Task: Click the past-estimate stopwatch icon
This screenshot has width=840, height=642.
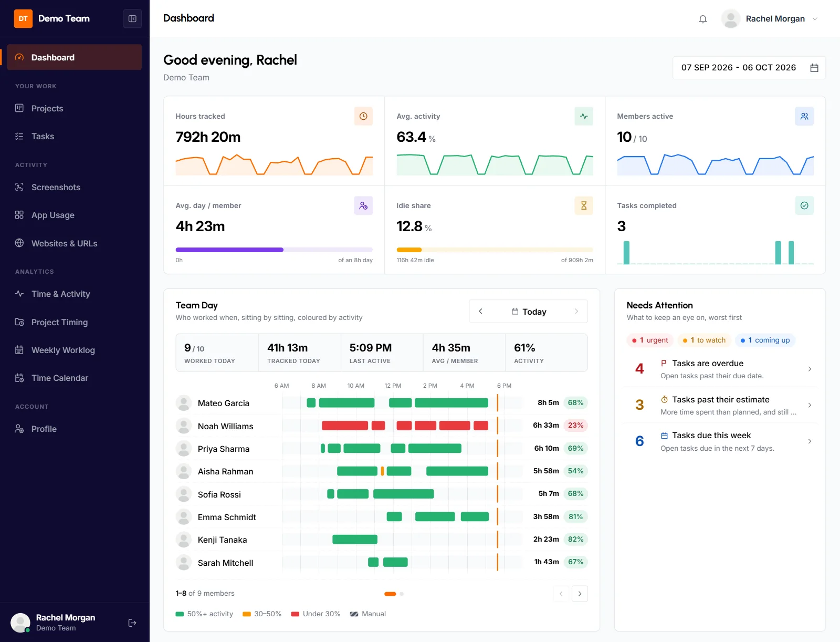Action: [x=664, y=399]
